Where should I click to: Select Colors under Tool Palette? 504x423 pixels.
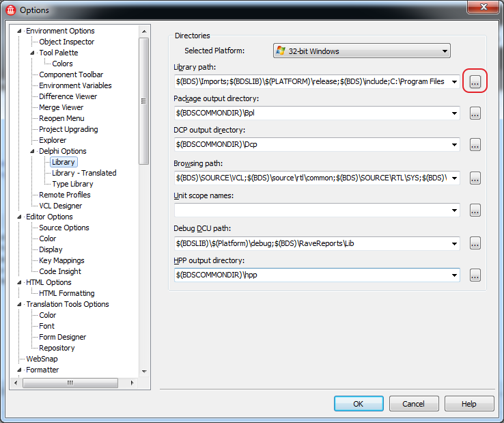62,64
